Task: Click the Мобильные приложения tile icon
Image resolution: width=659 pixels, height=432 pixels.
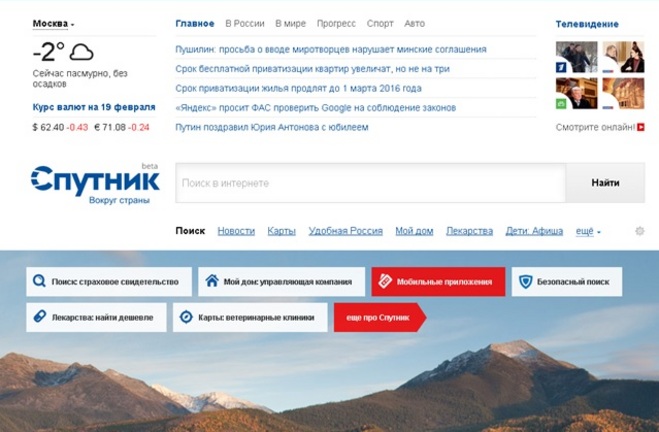Action: pyautogui.click(x=385, y=281)
